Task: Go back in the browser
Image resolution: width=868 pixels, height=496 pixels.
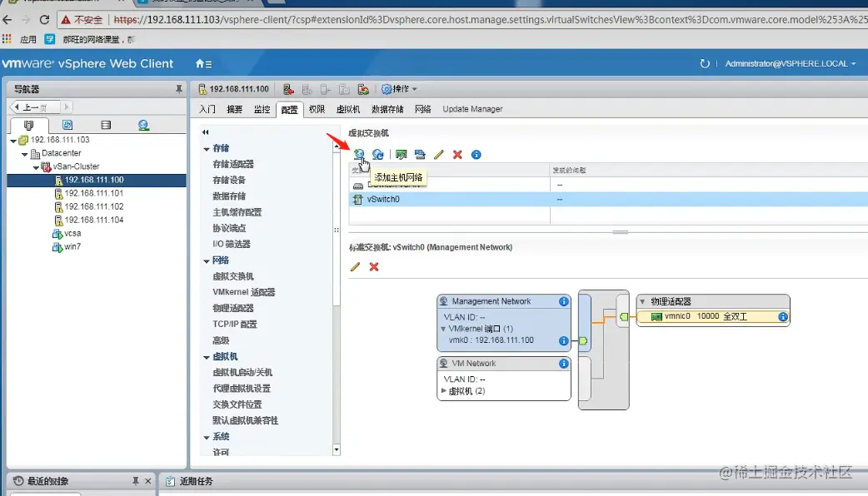Action: [x=7, y=20]
